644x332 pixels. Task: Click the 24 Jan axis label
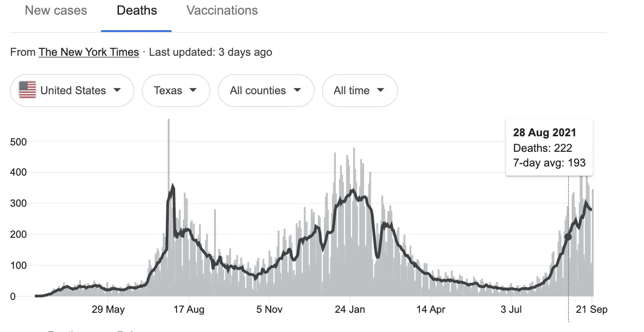pos(350,310)
